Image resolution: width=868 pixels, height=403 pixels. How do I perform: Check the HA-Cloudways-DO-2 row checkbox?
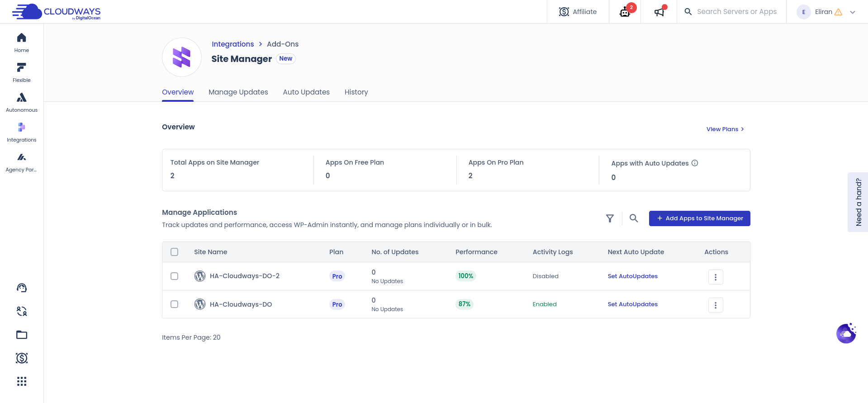174,276
